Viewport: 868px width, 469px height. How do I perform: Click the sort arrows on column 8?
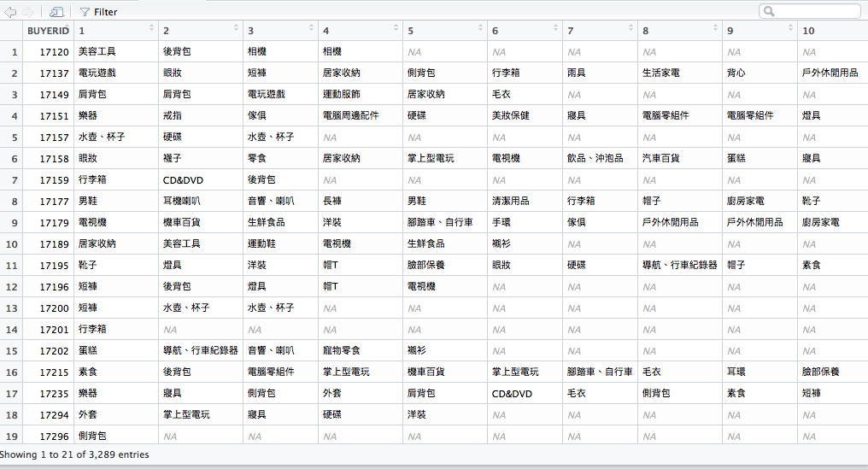point(716,27)
